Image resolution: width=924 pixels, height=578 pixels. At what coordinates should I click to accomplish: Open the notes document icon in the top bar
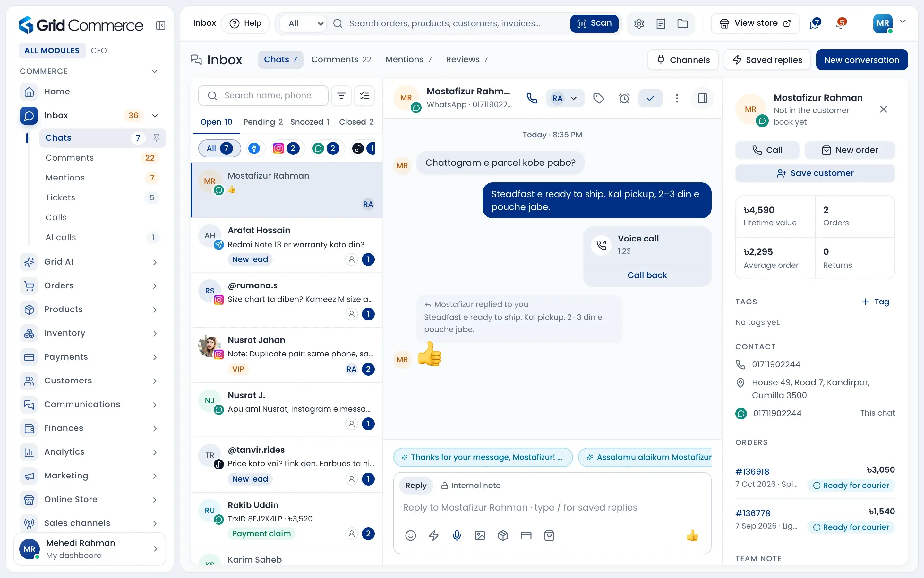point(661,24)
